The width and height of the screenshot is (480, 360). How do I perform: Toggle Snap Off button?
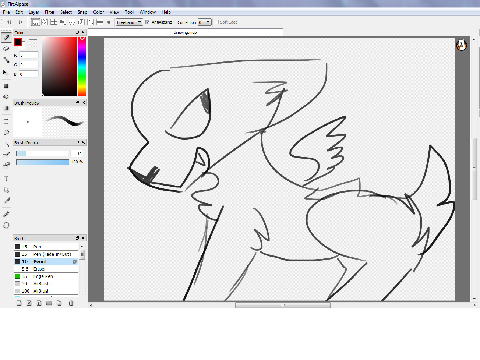pos(35,22)
